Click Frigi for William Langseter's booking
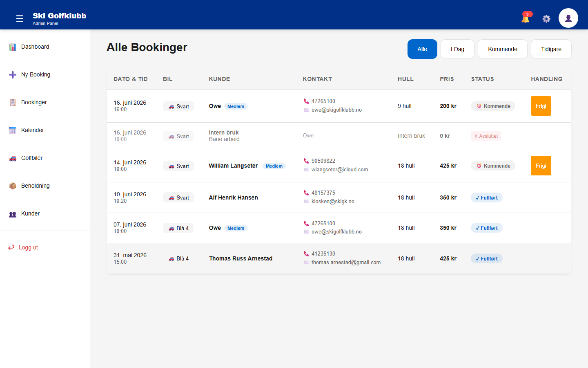 541,166
